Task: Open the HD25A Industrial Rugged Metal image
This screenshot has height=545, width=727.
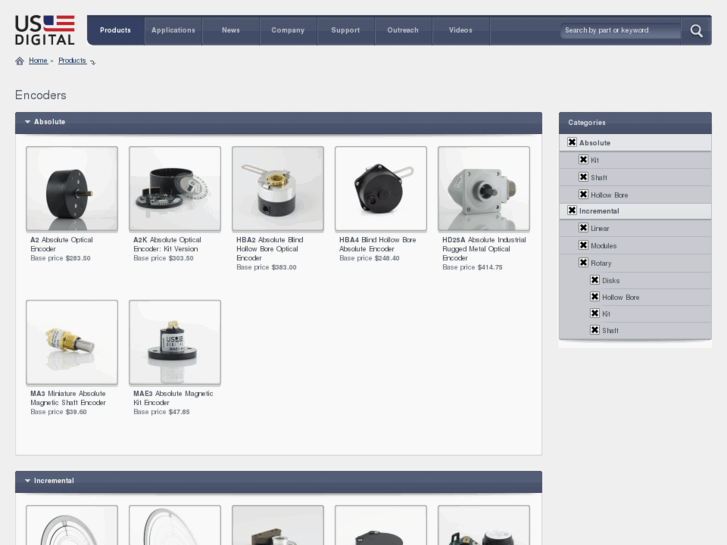Action: pyautogui.click(x=484, y=189)
